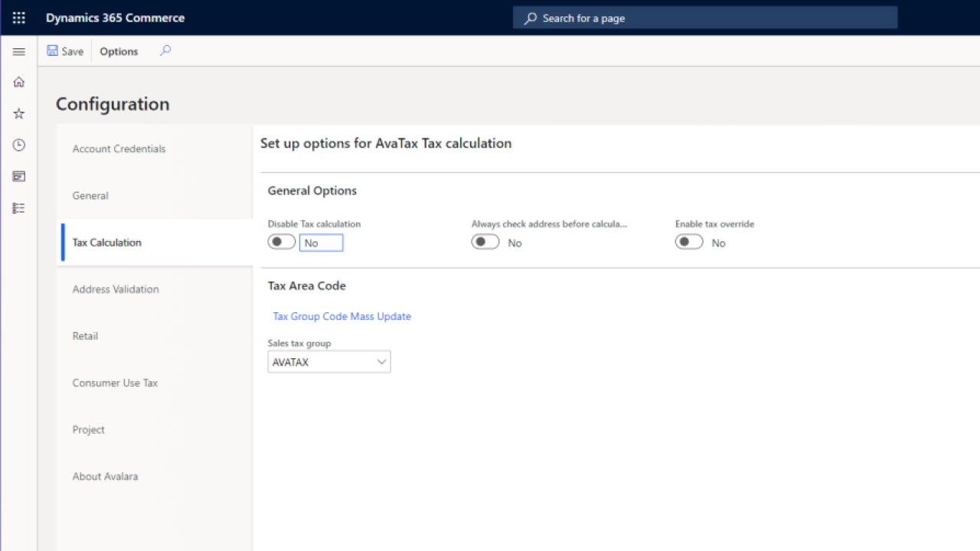The image size is (980, 551).
Task: Open Workspaces icon in sidebar
Action: [x=19, y=176]
